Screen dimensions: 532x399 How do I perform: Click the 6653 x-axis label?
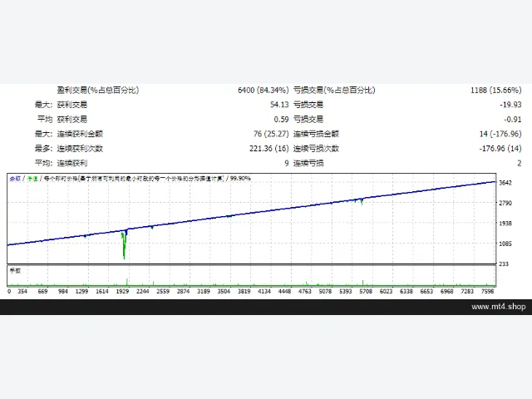pos(426,291)
